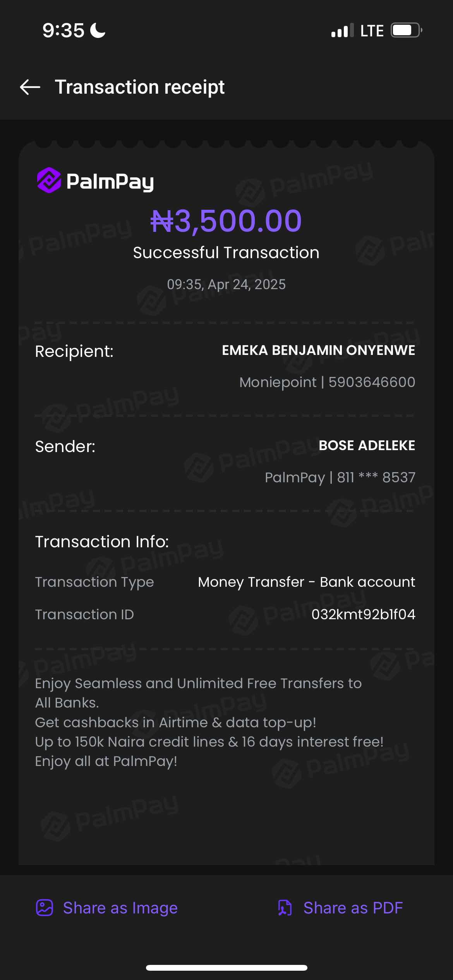This screenshot has height=980, width=453.
Task: Tap recipient name EMEKA BENJAMIN ONYENWE
Action: [318, 350]
